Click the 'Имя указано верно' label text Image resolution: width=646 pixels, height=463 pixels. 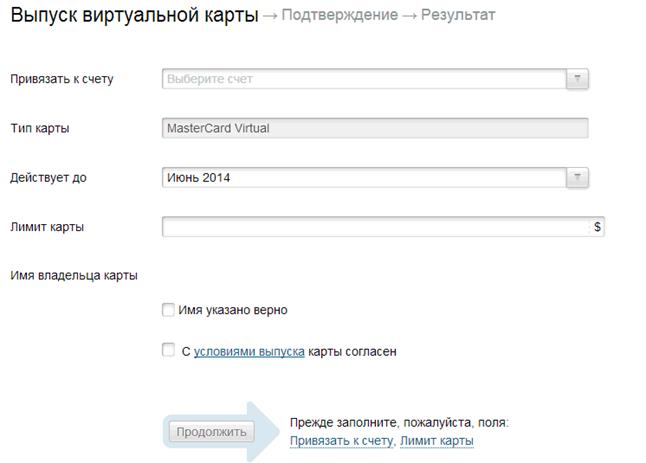pos(233,310)
